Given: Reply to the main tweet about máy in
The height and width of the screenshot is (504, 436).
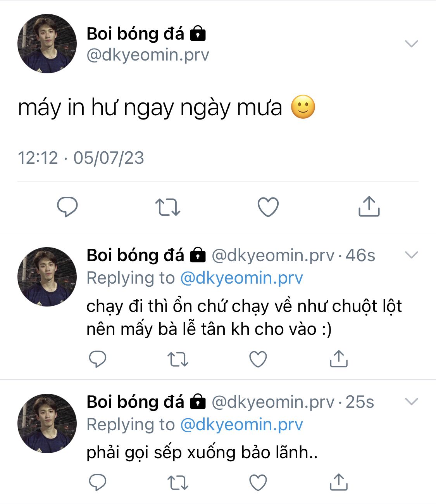Looking at the screenshot, I should tap(67, 206).
